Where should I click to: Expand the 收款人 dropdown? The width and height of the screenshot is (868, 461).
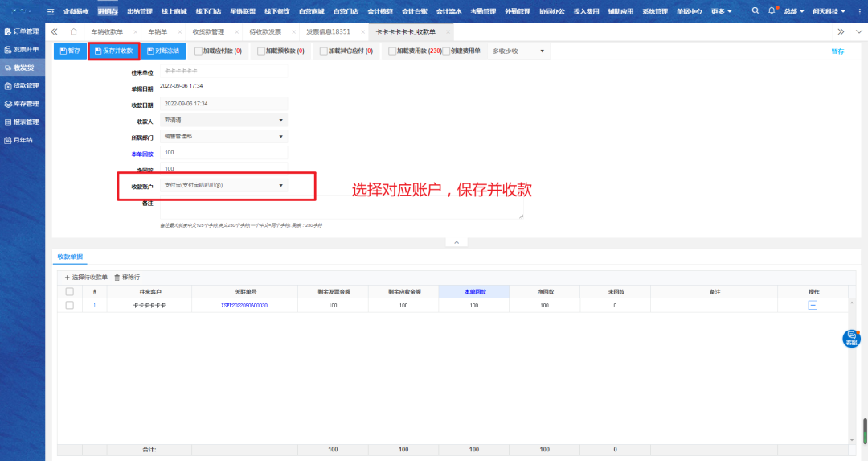(x=280, y=121)
